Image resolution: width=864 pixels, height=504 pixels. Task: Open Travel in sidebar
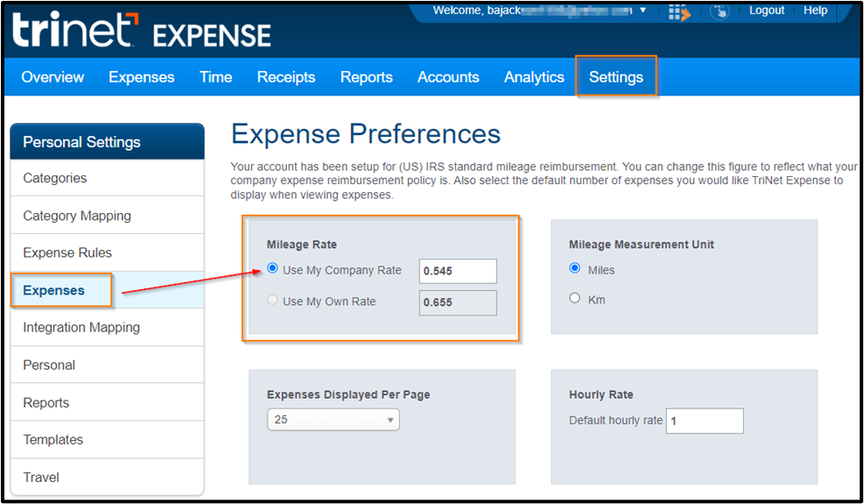pos(107,477)
